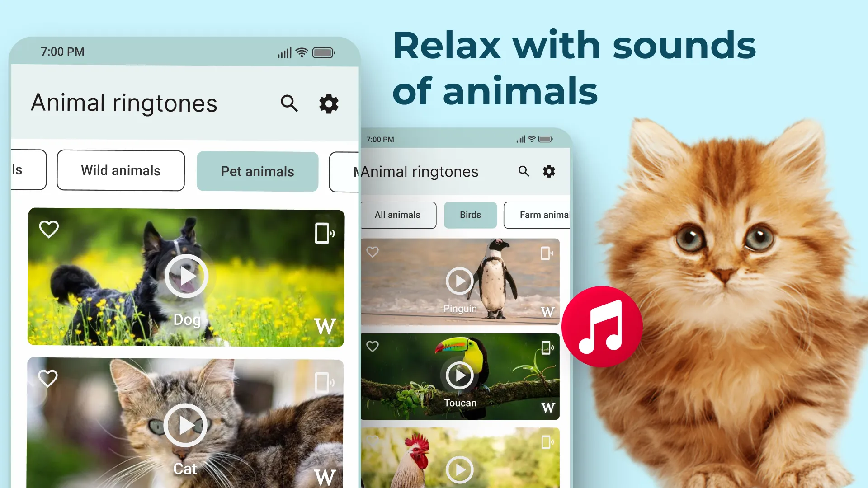Select All animals filter
The width and height of the screenshot is (868, 488).
tap(397, 215)
